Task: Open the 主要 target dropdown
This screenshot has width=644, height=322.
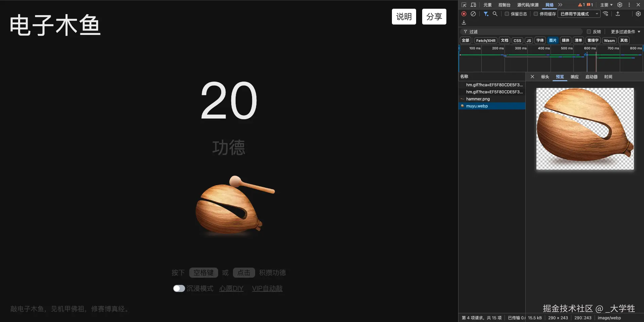Action: tap(605, 5)
